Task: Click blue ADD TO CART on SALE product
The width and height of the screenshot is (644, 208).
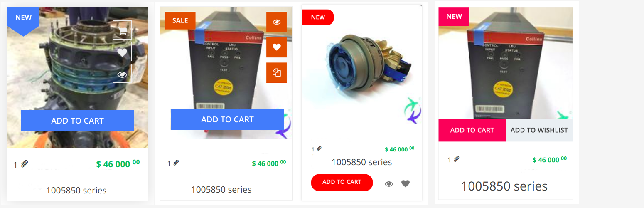Action: [227, 119]
